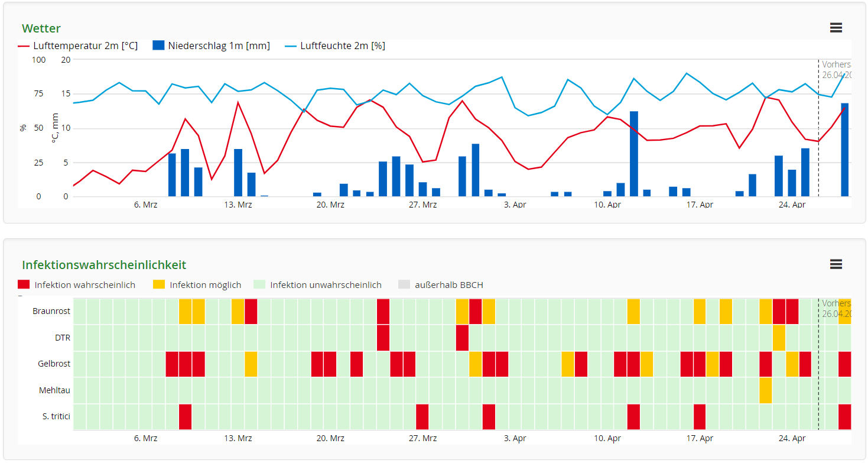
Task: Select the Braunrost row label
Action: (x=51, y=310)
